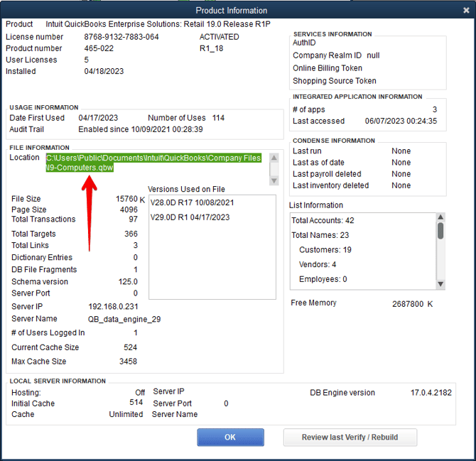Click the Server IP value 192.168.0.231

pyautogui.click(x=113, y=306)
